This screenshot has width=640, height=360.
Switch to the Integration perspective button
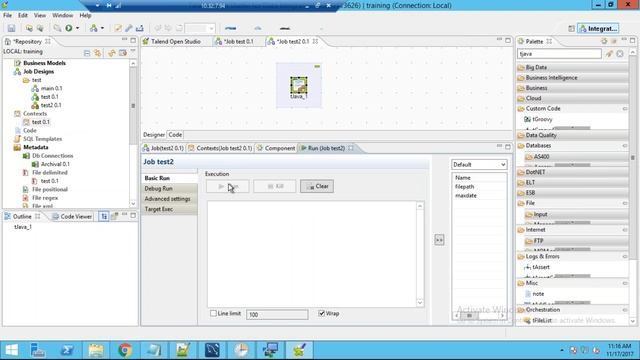[598, 29]
